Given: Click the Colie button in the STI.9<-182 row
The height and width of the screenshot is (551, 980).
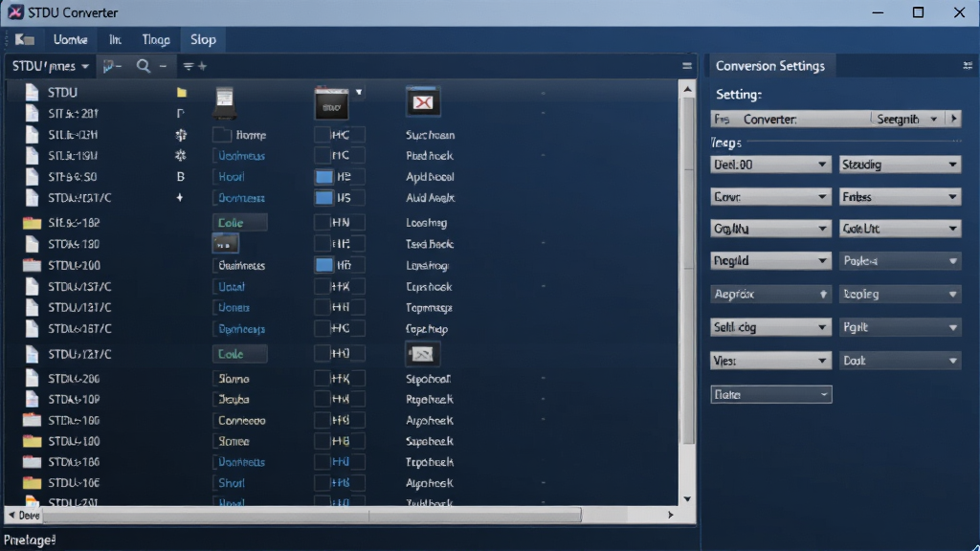Looking at the screenshot, I should [x=239, y=222].
